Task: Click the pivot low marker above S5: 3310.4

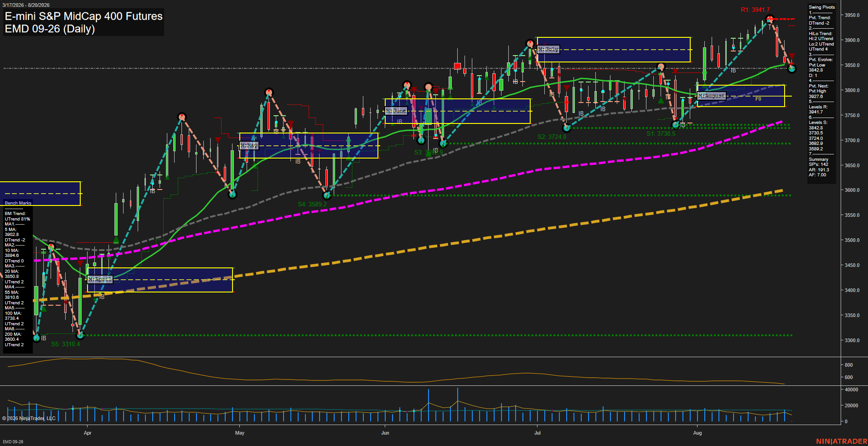Action: [80, 335]
